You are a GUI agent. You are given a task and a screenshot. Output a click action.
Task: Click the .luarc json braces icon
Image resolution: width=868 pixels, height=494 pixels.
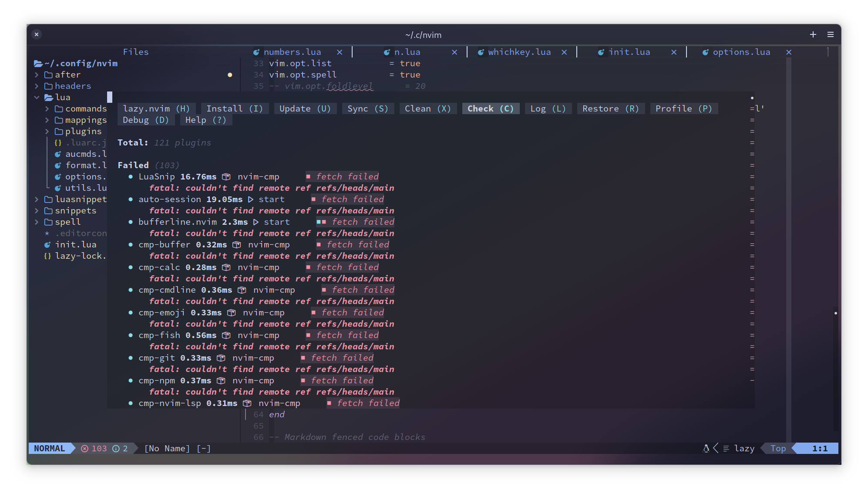click(58, 143)
